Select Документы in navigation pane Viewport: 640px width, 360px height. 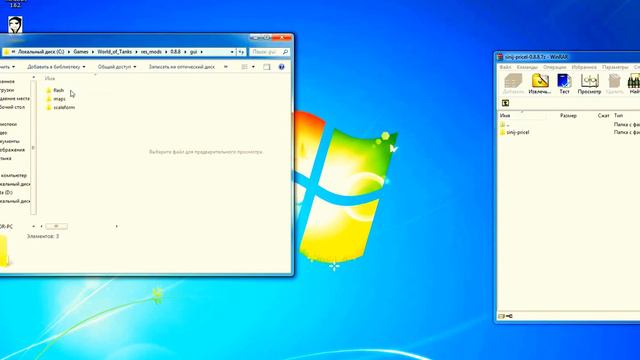click(10, 141)
